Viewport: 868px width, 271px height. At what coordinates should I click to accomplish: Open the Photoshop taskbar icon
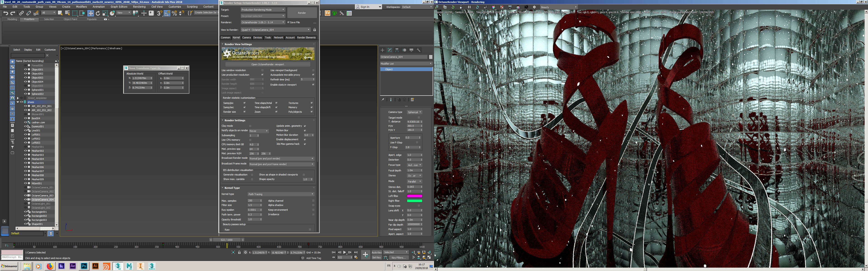(84, 266)
